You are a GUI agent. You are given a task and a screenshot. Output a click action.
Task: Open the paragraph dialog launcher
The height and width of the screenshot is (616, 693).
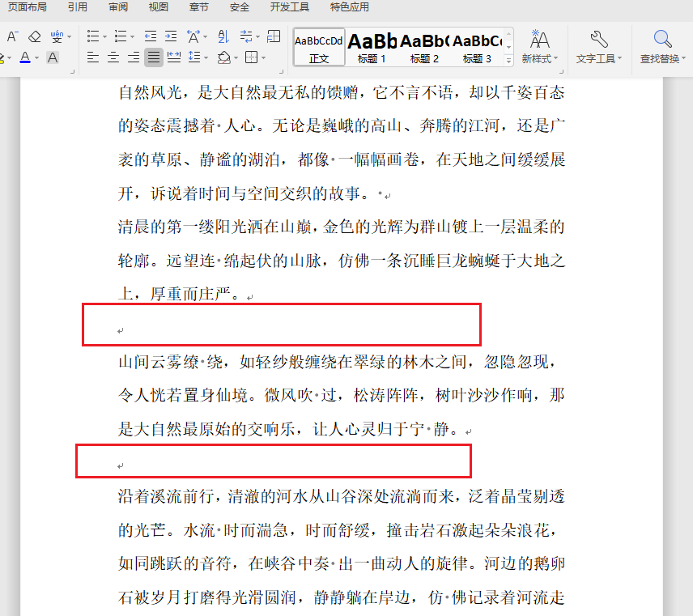(281, 71)
